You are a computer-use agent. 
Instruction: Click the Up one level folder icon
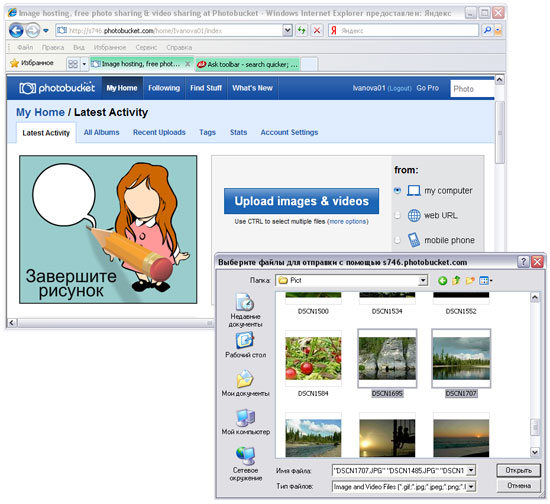pyautogui.click(x=456, y=281)
